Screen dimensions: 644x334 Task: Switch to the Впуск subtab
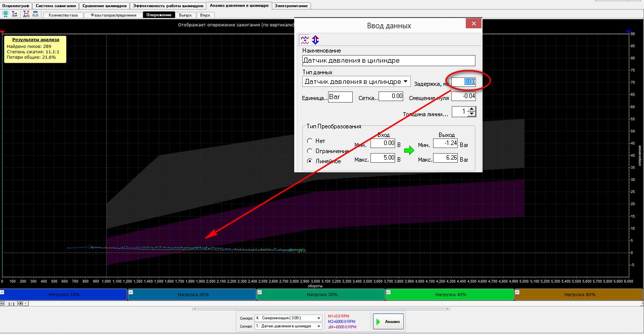tap(205, 15)
